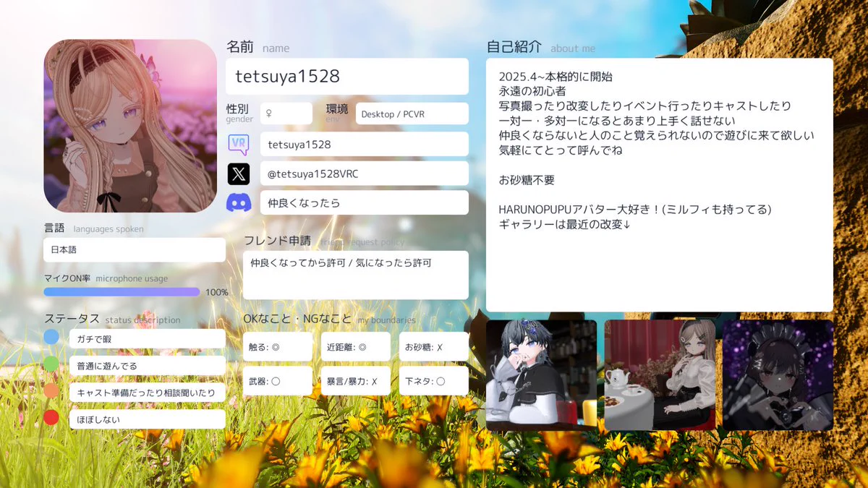Click the microphone usage progress bar
The width and height of the screenshot is (868, 488).
(x=122, y=292)
